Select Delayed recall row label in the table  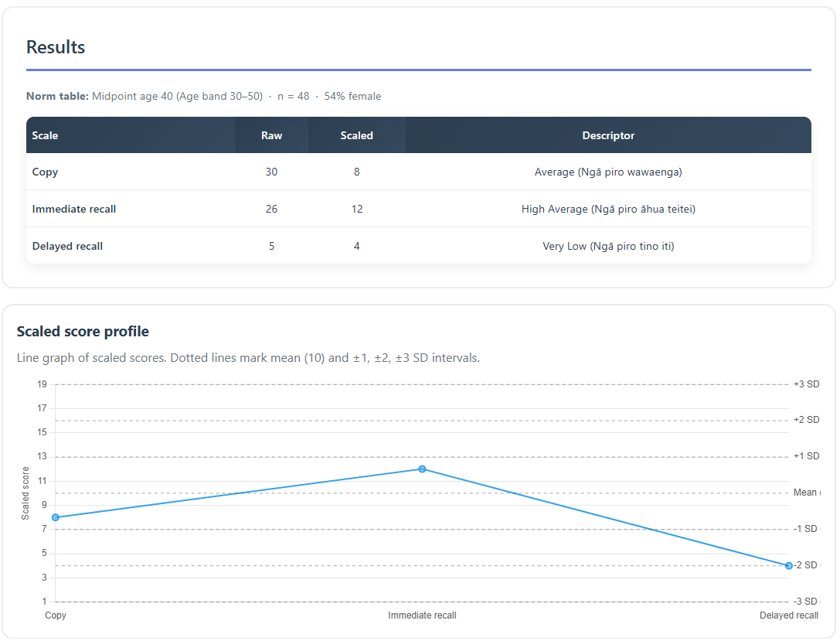click(x=67, y=246)
